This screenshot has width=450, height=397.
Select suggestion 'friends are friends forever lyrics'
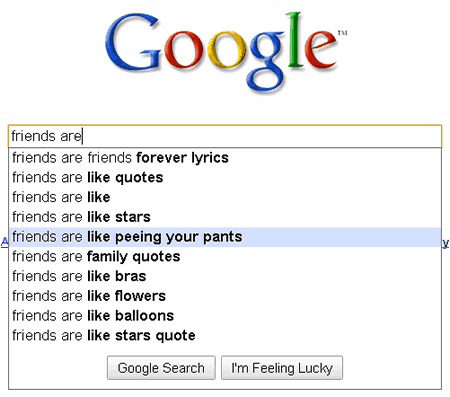[225, 158]
